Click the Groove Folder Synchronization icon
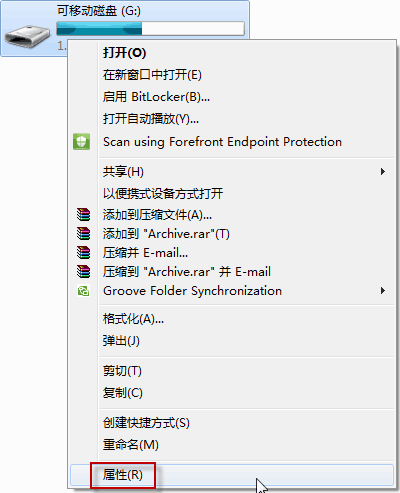The width and height of the screenshot is (400, 493). click(x=83, y=291)
